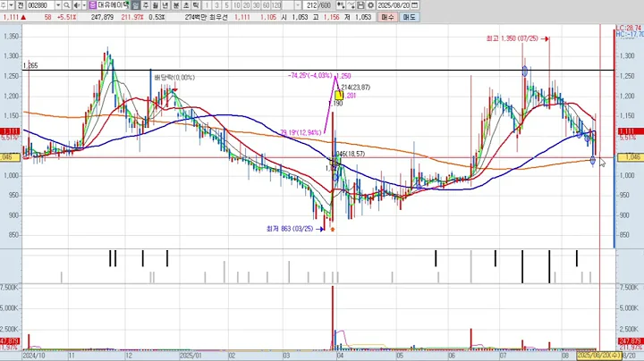This screenshot has height=361, width=644.
Task: Click the 최고 1,350 (07/25) high label
Action: (512, 38)
